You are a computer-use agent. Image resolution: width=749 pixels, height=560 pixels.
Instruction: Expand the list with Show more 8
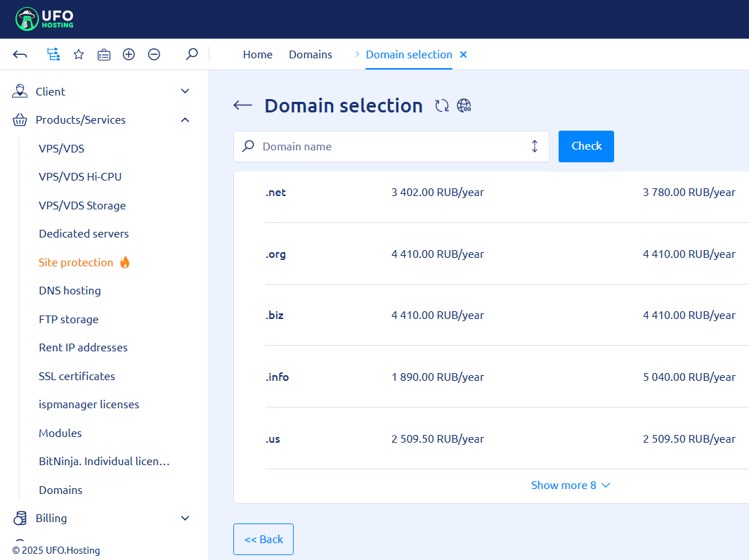570,486
